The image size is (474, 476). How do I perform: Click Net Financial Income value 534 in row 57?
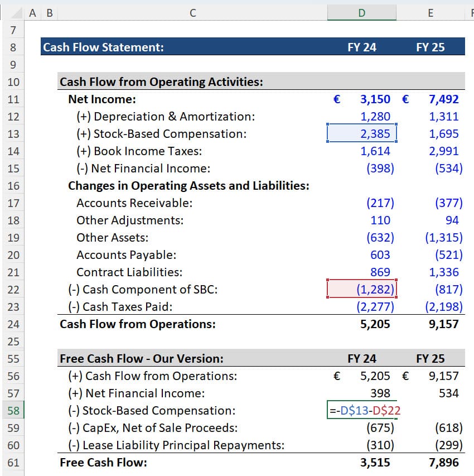449,393
